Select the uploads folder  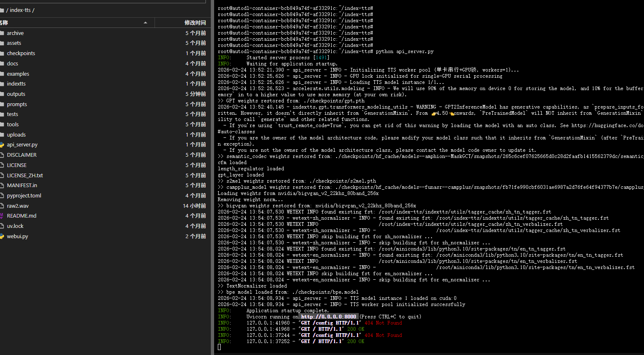click(x=16, y=135)
